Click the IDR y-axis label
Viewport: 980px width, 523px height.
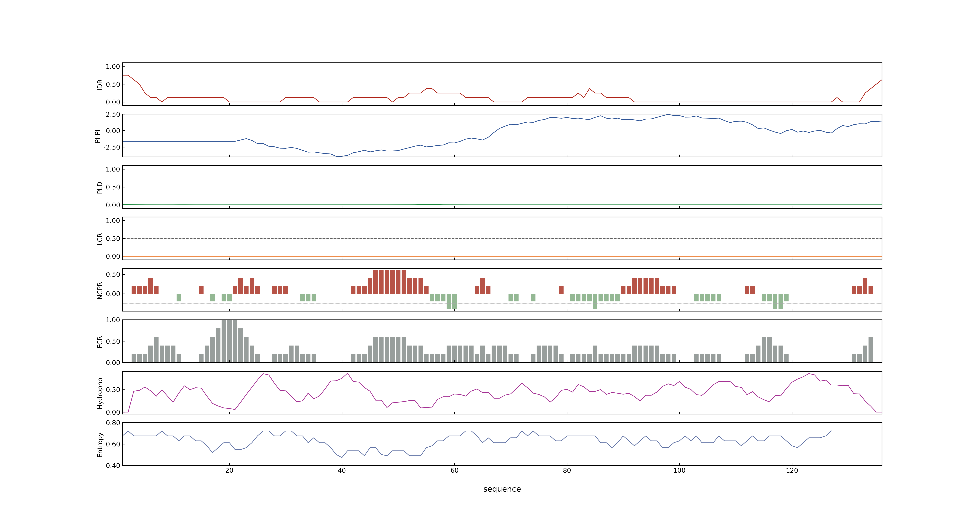[100, 85]
